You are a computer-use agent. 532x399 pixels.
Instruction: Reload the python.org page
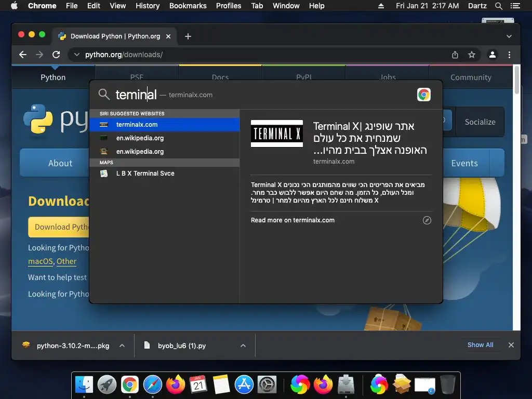56,55
